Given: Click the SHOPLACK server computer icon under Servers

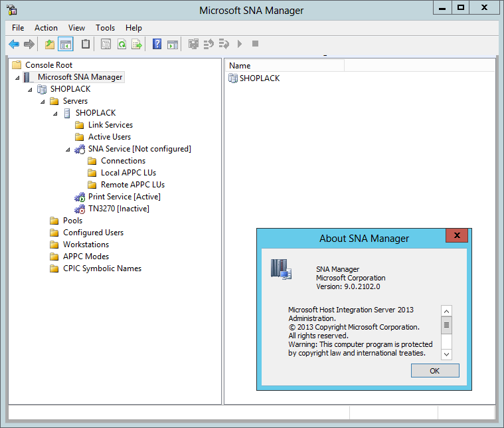Looking at the screenshot, I should coord(67,113).
